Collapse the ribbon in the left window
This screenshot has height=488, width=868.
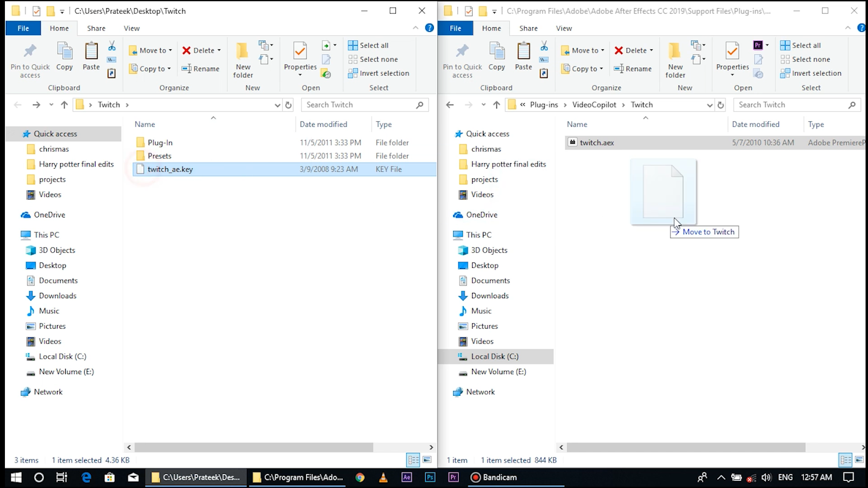416,28
